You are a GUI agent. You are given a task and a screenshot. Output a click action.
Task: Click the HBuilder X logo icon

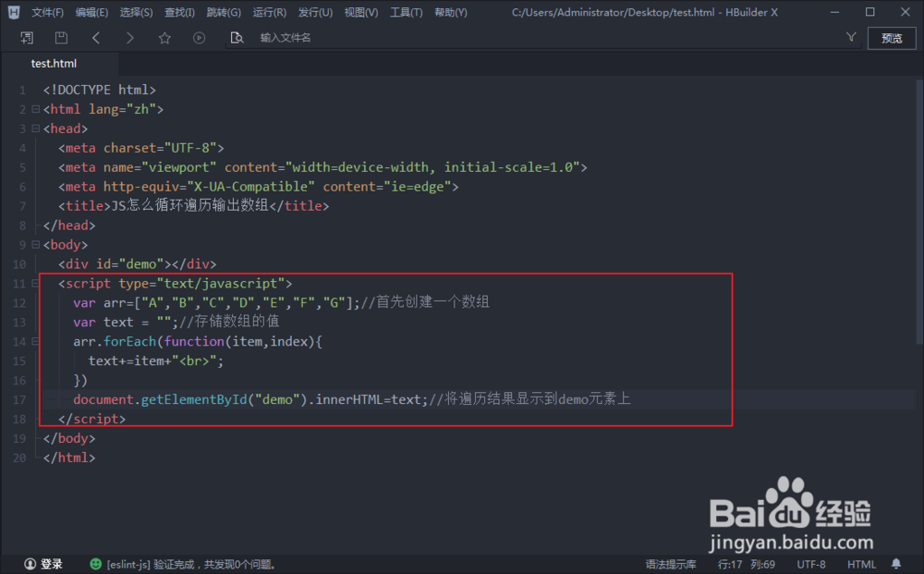coord(13,12)
